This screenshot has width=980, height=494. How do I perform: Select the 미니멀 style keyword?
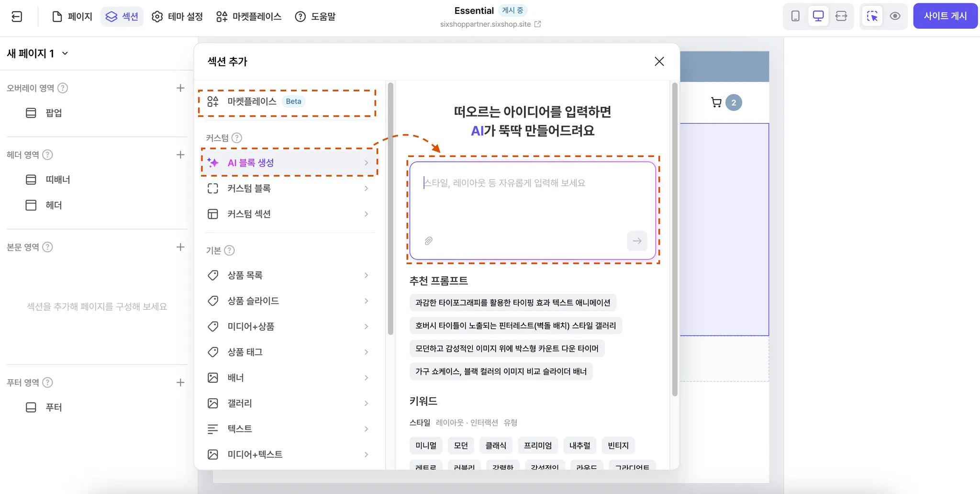click(425, 445)
